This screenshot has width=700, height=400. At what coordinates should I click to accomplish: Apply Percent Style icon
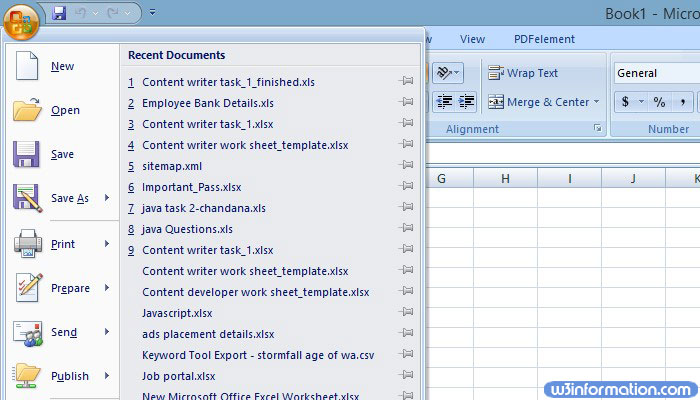(659, 102)
